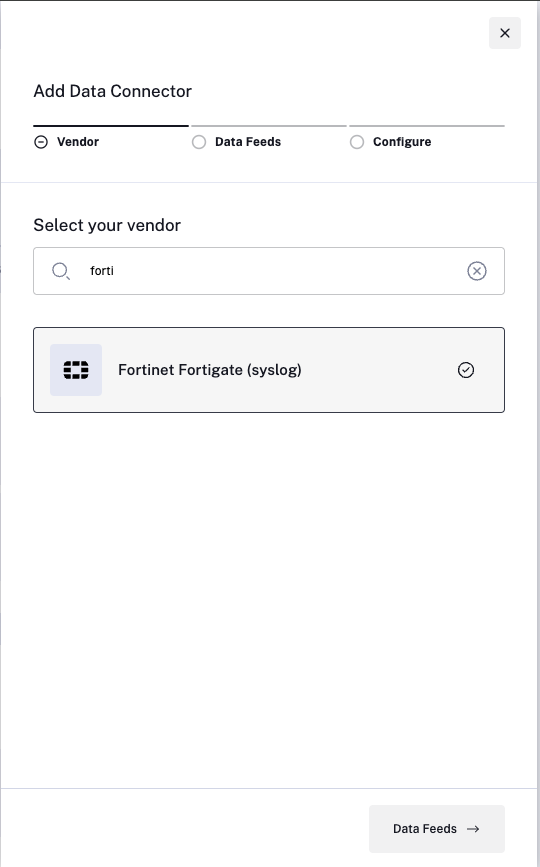This screenshot has height=867, width=540.
Task: Continue with the Data Feeds button
Action: click(437, 829)
